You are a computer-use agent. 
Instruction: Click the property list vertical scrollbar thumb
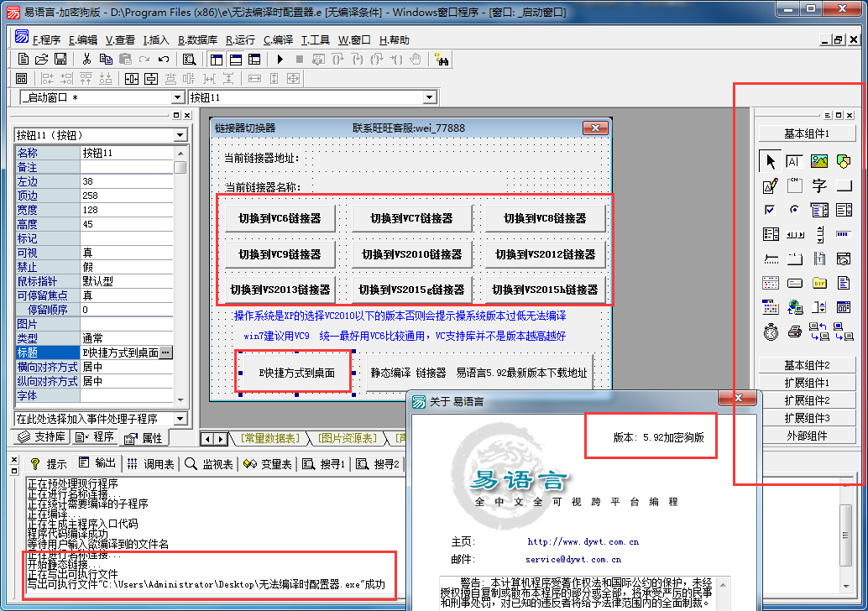click(180, 167)
